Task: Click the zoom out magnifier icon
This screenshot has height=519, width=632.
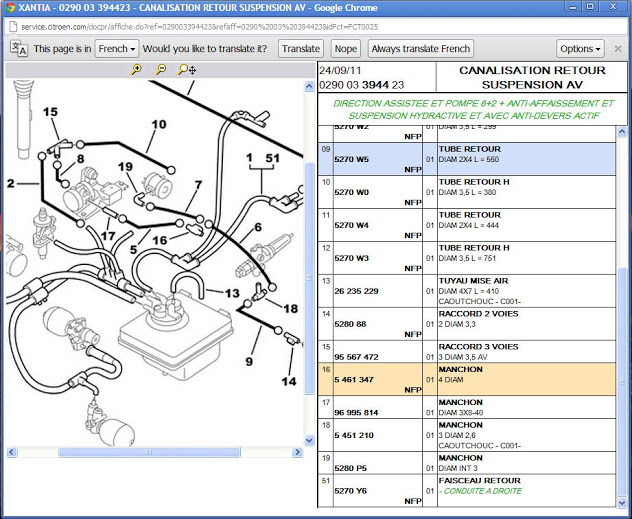Action: click(161, 69)
